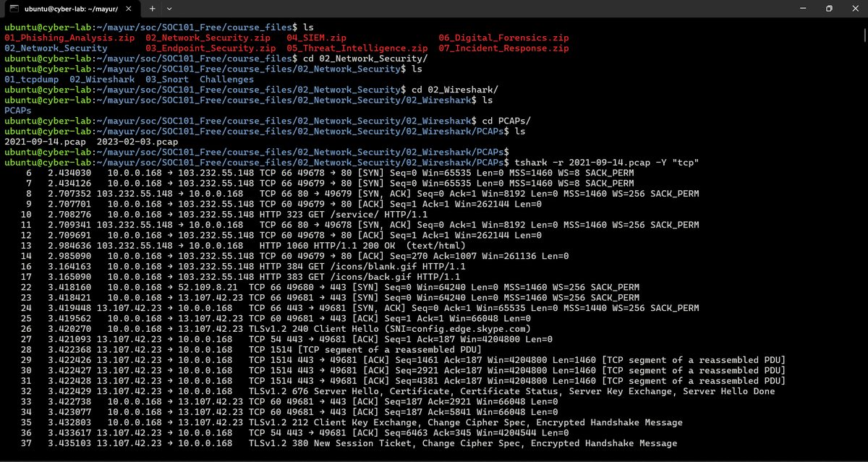Restore down the terminal window
Image resolution: width=868 pixels, height=462 pixels.
(x=830, y=9)
